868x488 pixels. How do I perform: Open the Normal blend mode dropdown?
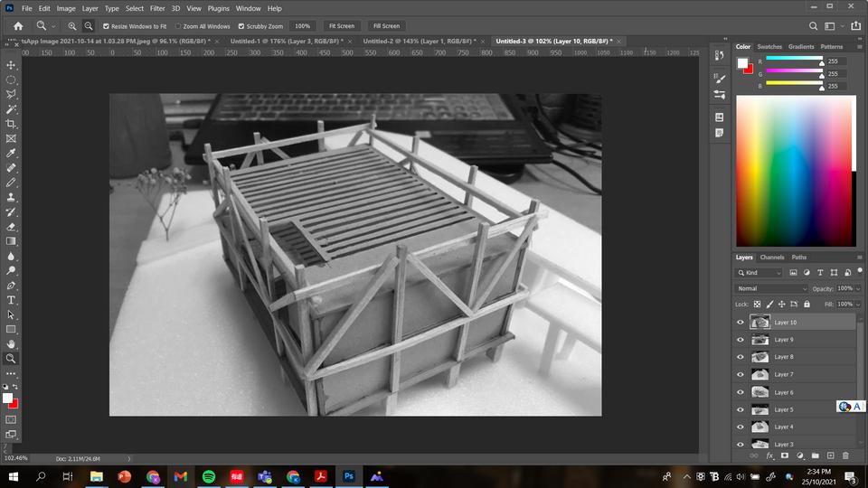[x=771, y=288]
